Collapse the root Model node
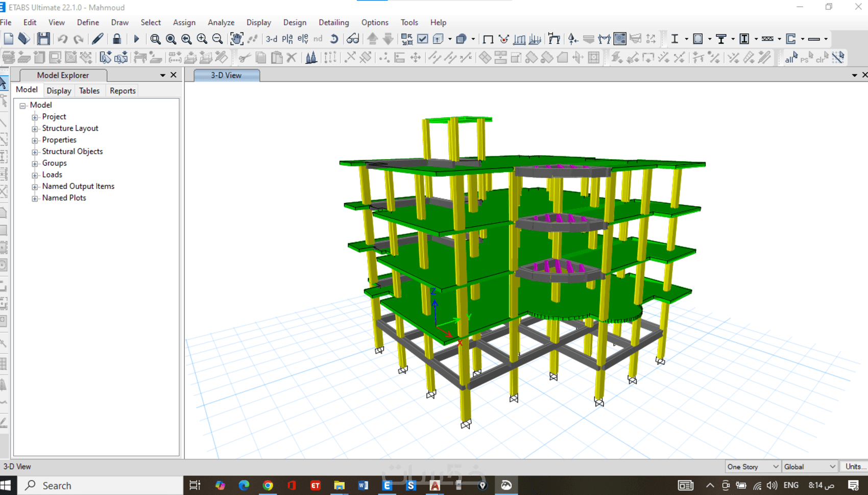Image resolution: width=868 pixels, height=495 pixels. click(x=22, y=106)
